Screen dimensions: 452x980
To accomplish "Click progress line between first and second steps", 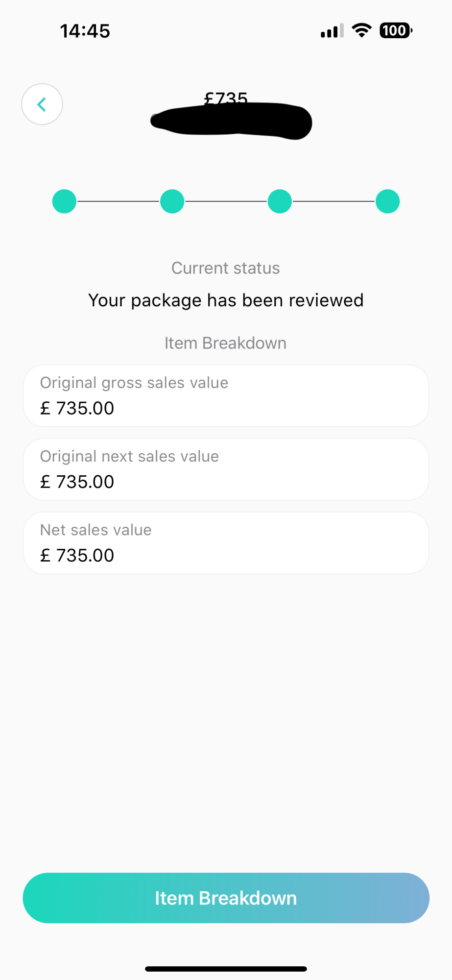I will [x=118, y=201].
